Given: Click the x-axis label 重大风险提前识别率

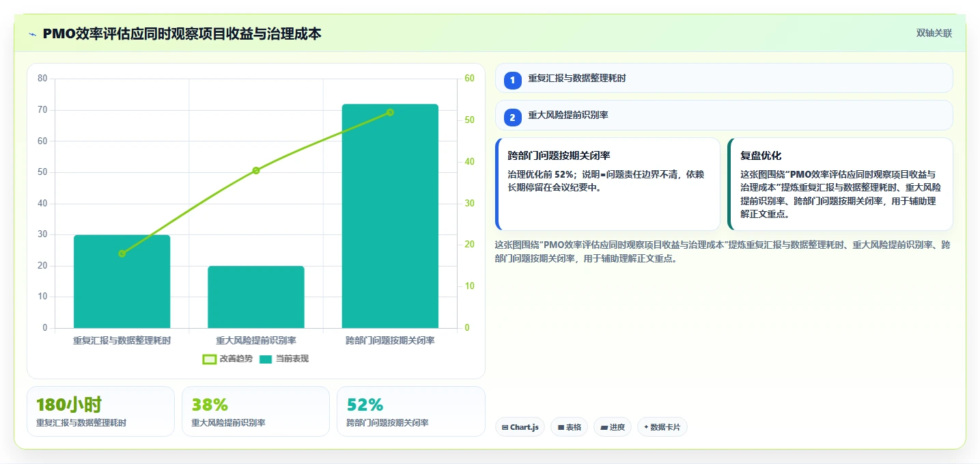Looking at the screenshot, I should pos(256,340).
